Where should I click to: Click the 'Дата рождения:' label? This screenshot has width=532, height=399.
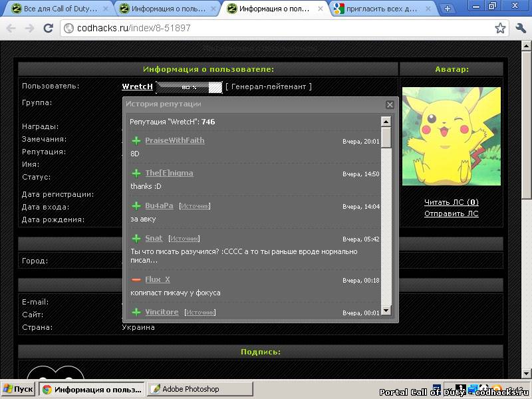53,219
